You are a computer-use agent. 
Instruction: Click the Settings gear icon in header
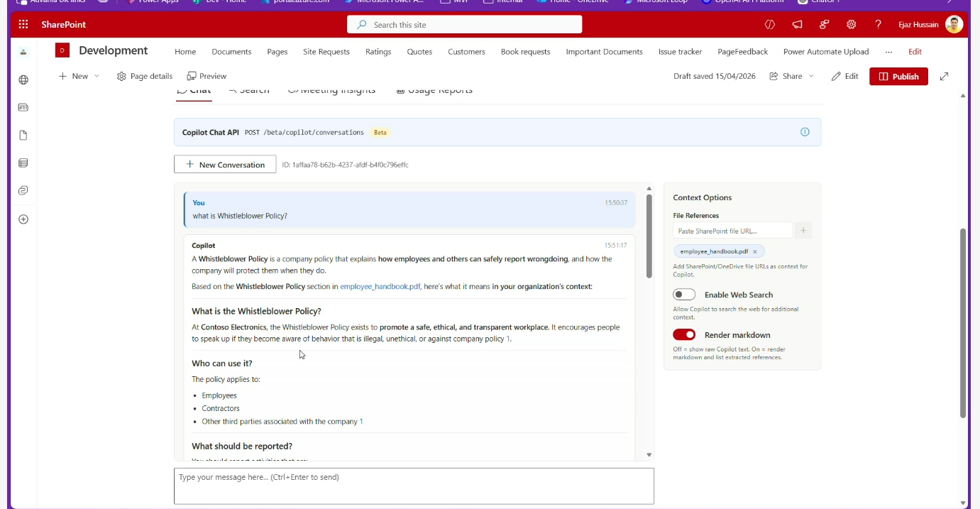pos(851,25)
